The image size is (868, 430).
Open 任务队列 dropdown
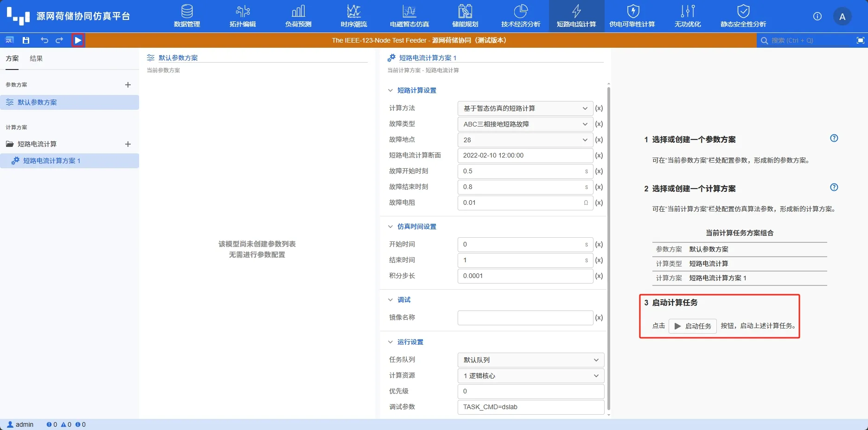[531, 360]
